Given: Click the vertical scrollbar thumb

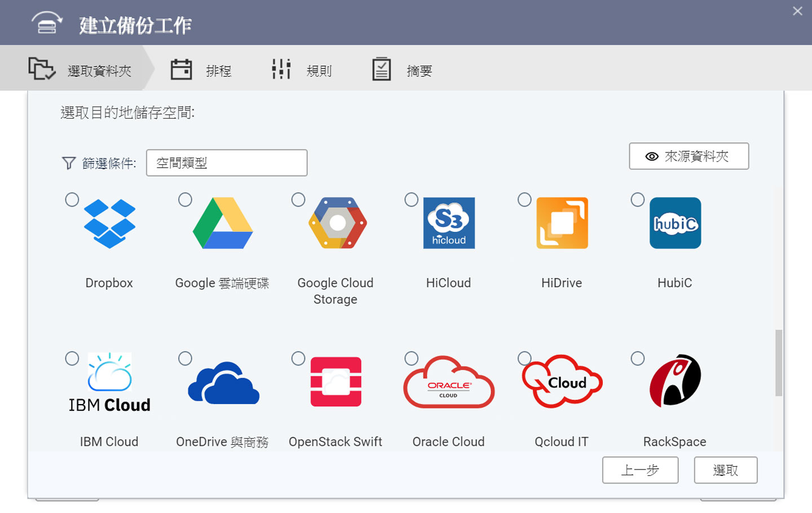Looking at the screenshot, I should click(779, 363).
